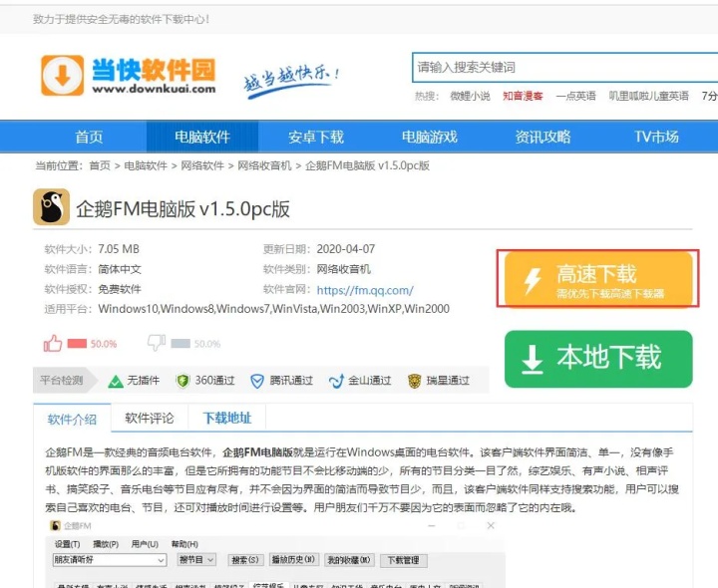Open the 安卓下载 navigation tab
718x588 pixels.
(x=316, y=137)
